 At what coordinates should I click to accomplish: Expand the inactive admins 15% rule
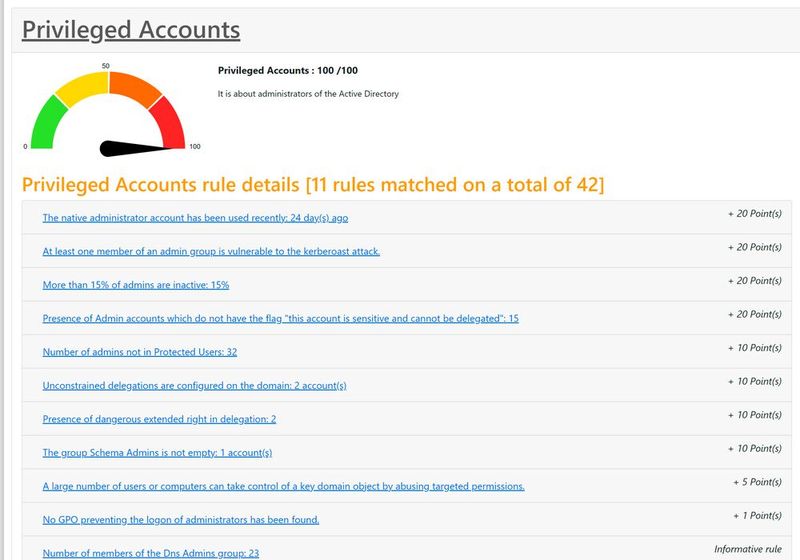136,285
